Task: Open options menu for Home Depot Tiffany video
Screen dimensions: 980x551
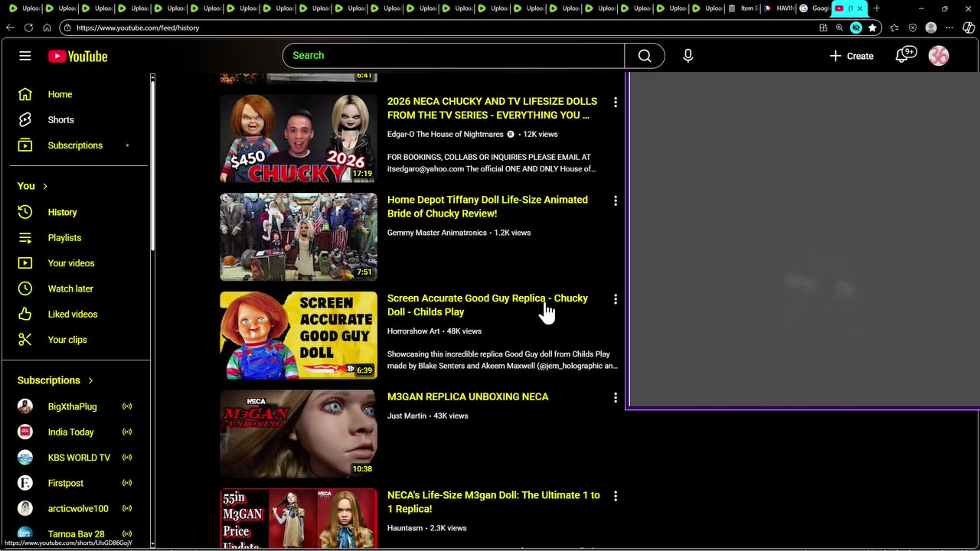Action: (x=615, y=201)
